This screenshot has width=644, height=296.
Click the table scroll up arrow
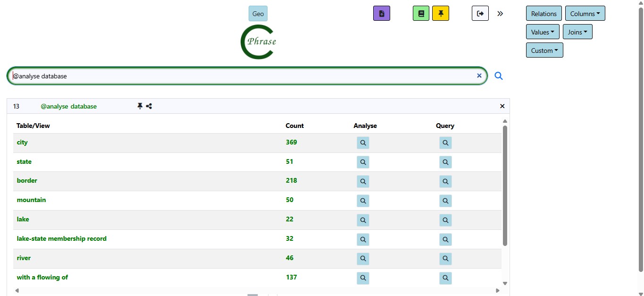(505, 121)
